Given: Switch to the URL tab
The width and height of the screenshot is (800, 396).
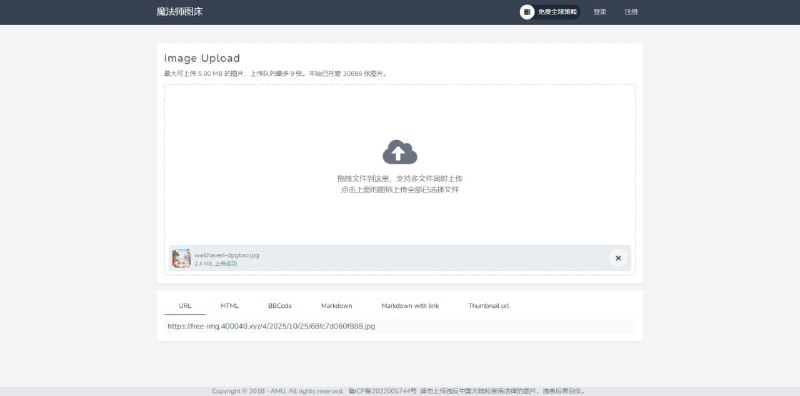Looking at the screenshot, I should [185, 306].
